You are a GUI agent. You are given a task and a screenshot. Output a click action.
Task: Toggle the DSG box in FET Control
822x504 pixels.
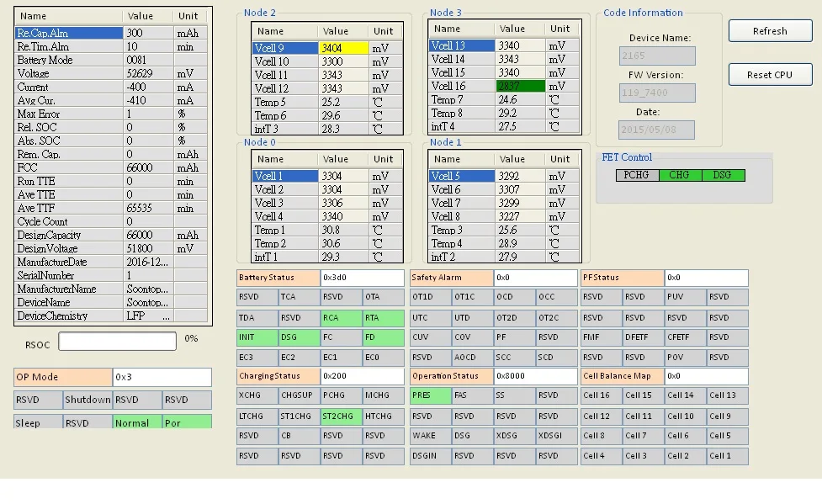point(723,175)
